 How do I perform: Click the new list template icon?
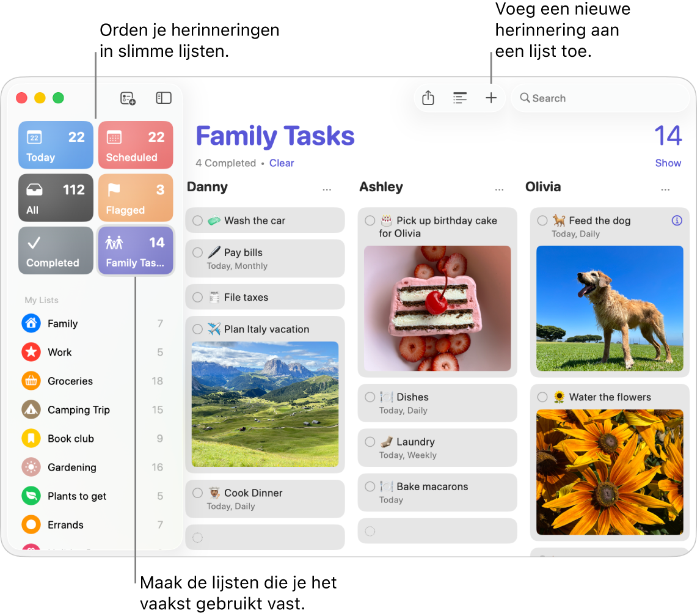pyautogui.click(x=128, y=98)
